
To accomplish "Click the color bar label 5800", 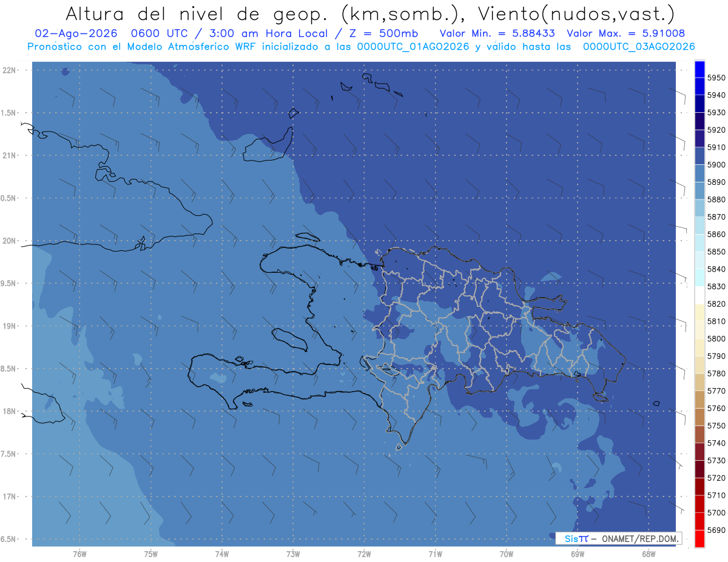I will 716,339.
